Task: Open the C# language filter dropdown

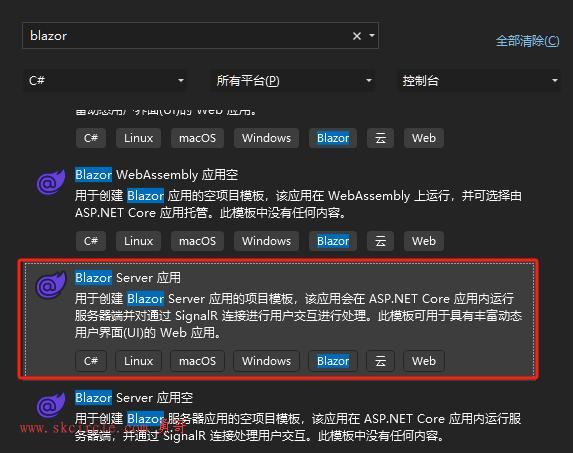Action: [105, 80]
